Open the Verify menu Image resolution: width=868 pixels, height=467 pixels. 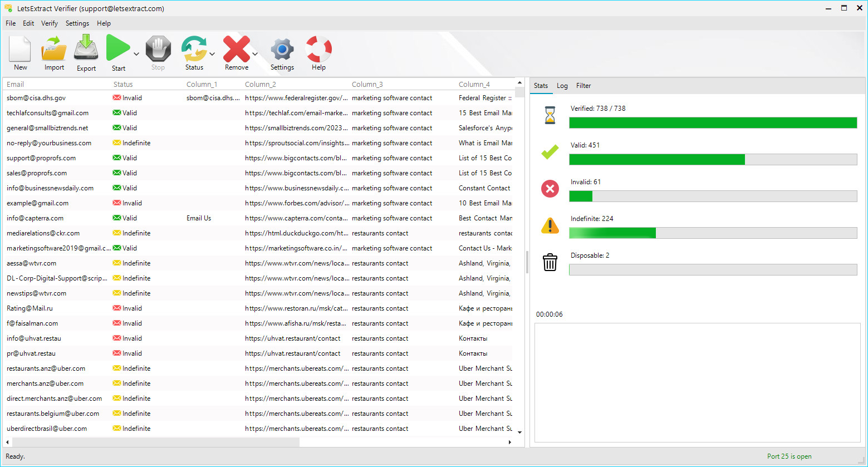(50, 23)
